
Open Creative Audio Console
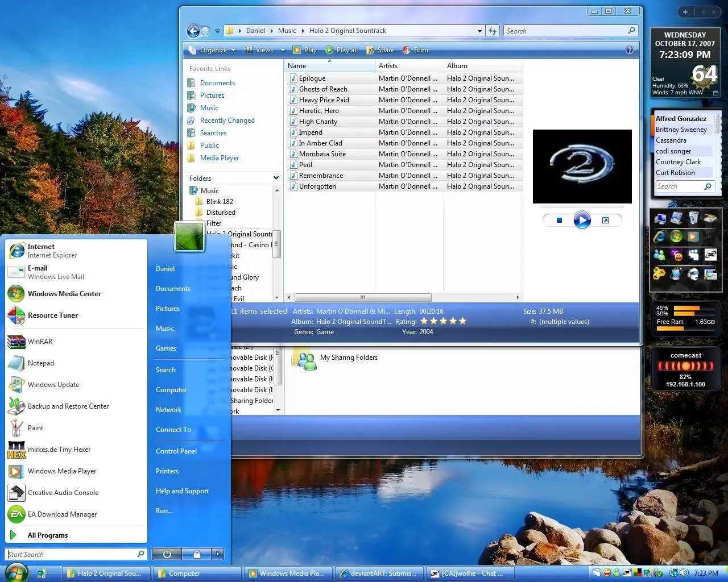coord(76,493)
